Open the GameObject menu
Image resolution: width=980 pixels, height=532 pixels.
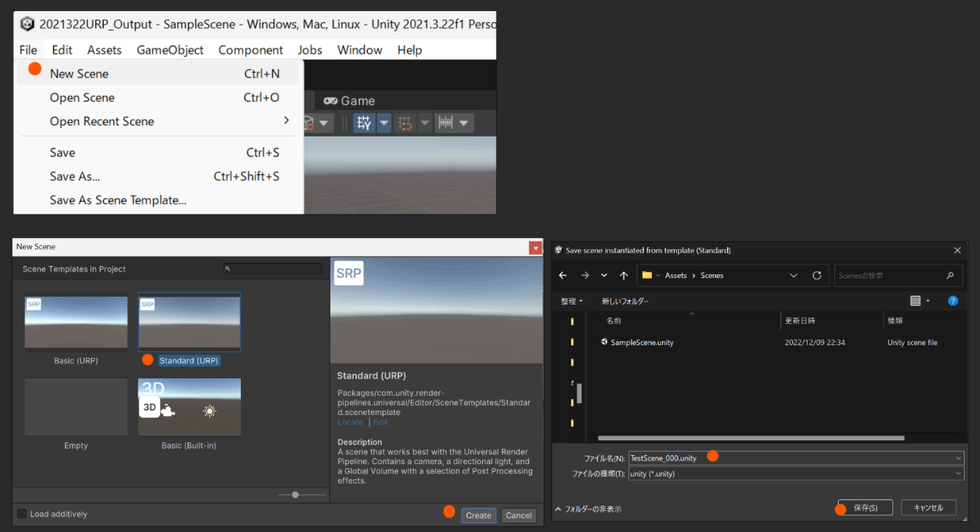[x=170, y=50]
